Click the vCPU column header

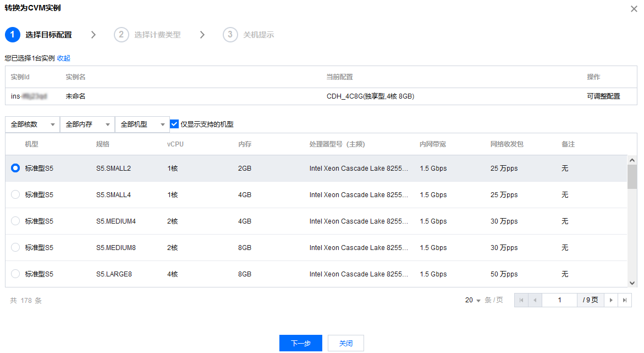click(175, 144)
